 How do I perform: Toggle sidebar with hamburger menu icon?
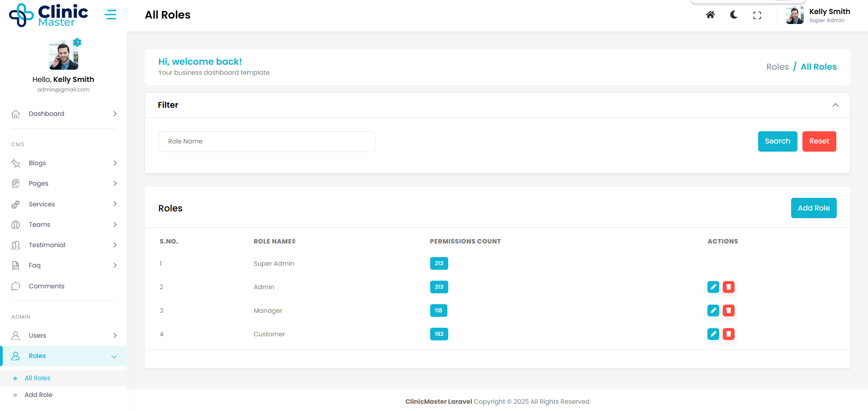click(x=110, y=15)
